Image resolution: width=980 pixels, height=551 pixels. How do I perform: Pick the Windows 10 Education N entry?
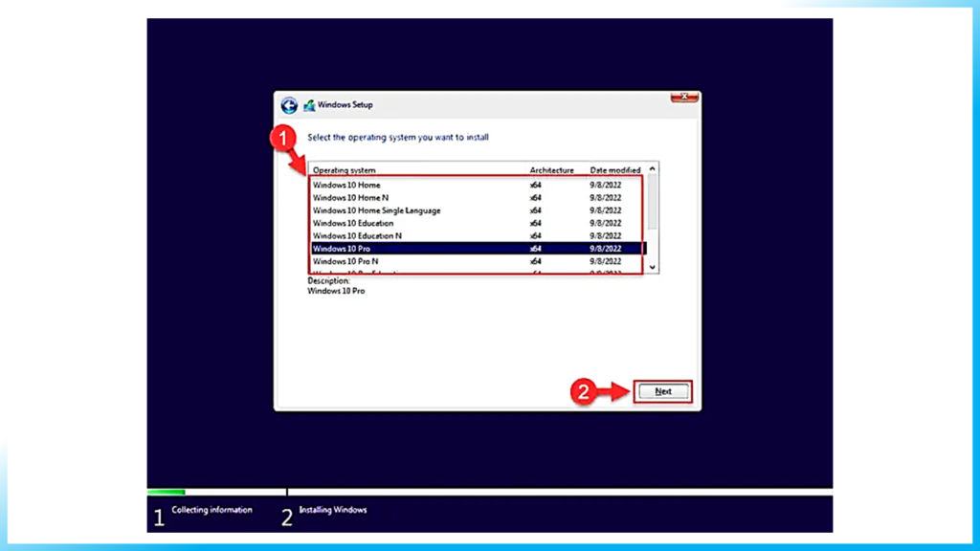(x=357, y=235)
